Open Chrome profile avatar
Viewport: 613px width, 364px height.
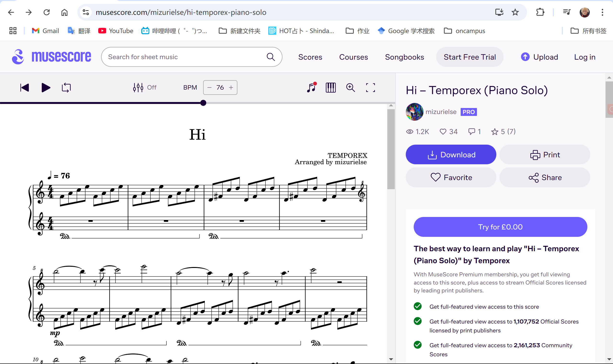584,12
